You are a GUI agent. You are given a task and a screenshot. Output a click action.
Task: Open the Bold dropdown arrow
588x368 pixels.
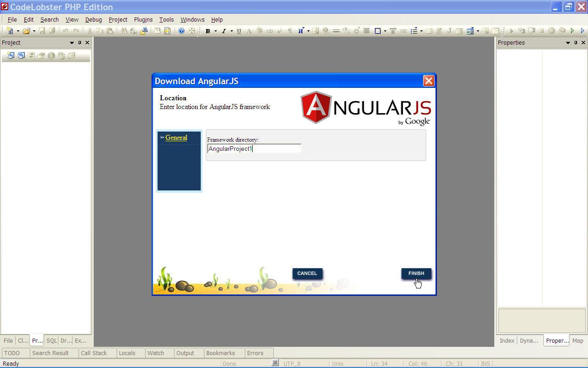pyautogui.click(x=215, y=31)
